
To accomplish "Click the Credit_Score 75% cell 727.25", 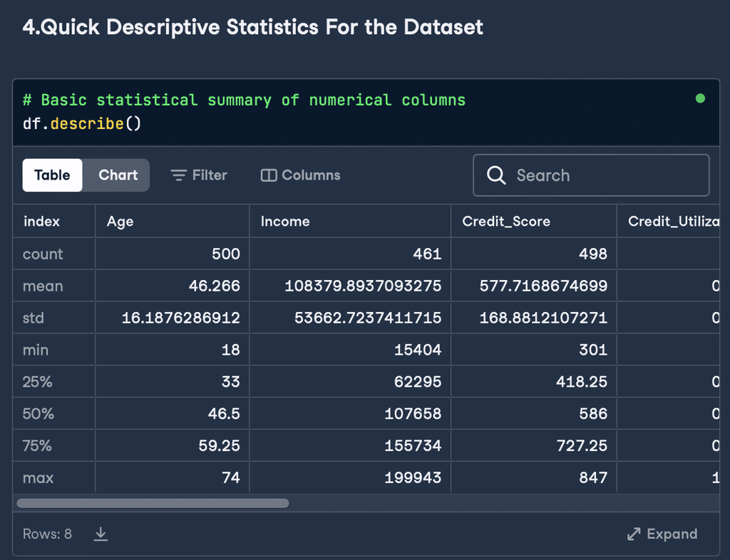I will [x=533, y=445].
